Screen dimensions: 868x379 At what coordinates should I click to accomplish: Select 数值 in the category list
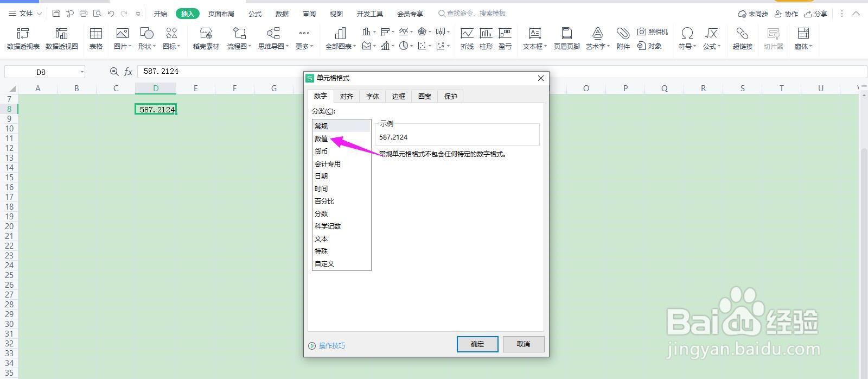click(341, 138)
